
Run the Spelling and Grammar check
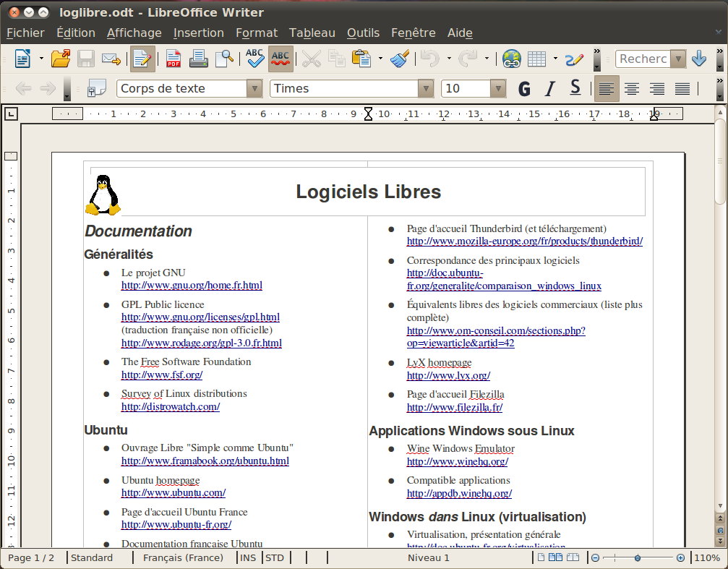coord(254,59)
